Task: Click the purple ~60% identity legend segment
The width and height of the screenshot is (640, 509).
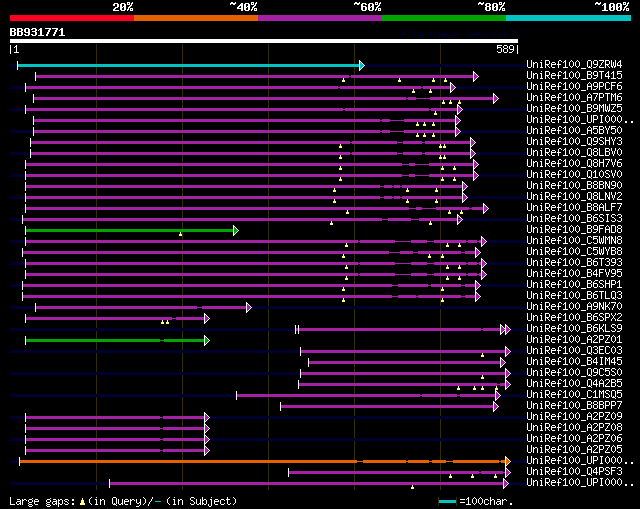Action: pos(320,18)
